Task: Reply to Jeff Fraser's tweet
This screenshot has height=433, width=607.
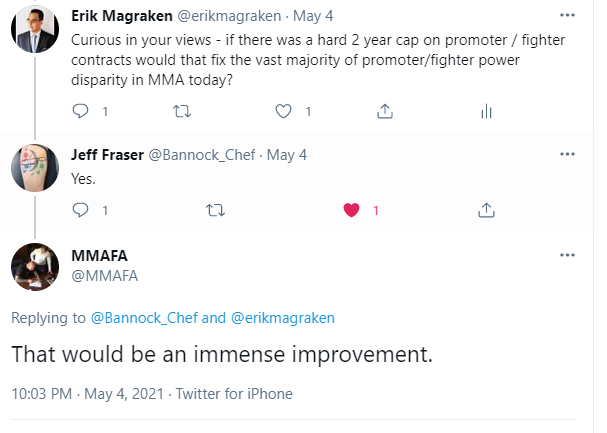Action: click(x=82, y=210)
